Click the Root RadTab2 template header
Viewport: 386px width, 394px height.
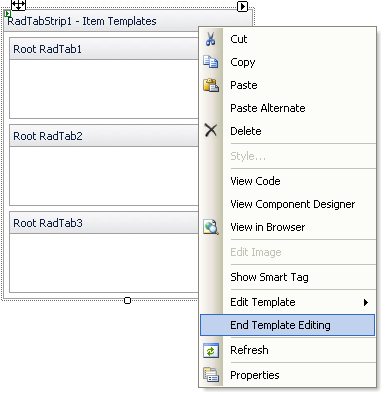coord(104,136)
